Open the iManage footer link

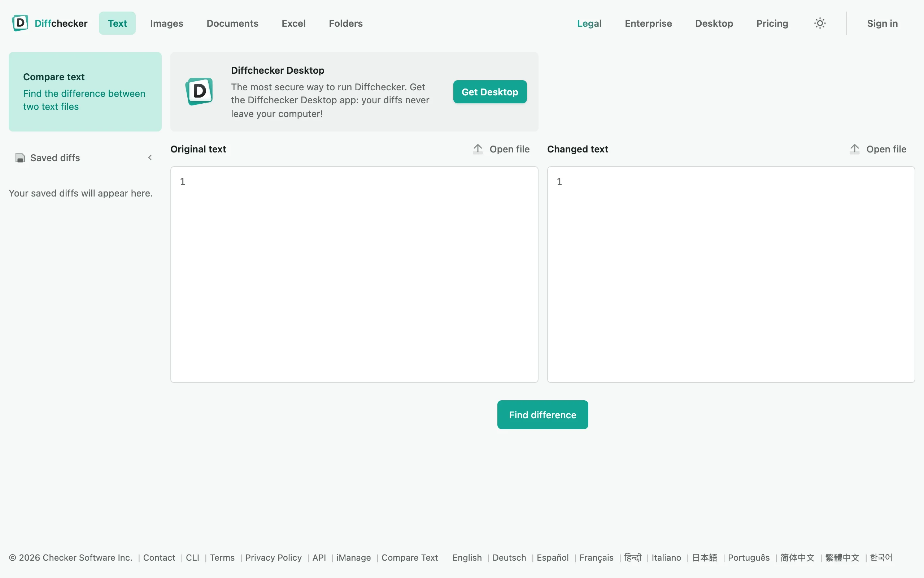point(354,558)
